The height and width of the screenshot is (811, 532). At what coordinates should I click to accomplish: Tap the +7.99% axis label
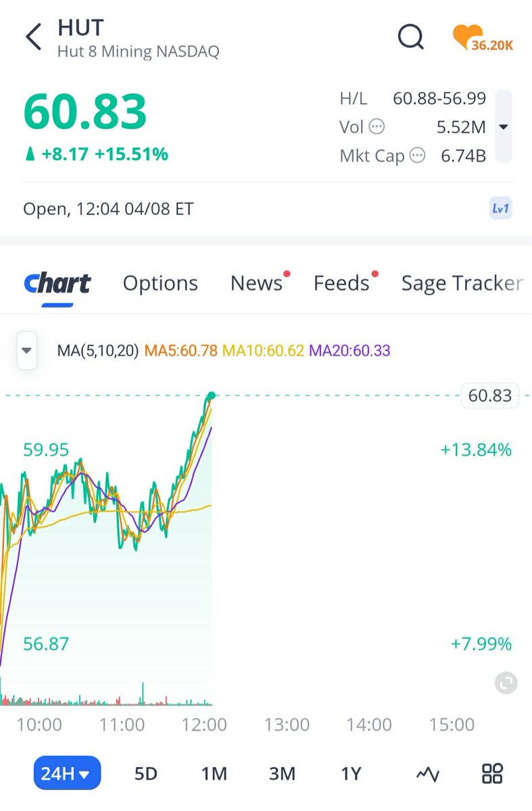481,643
